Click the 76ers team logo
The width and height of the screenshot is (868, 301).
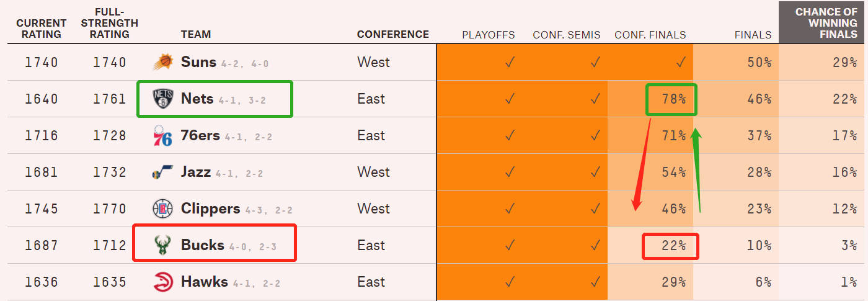tap(162, 135)
